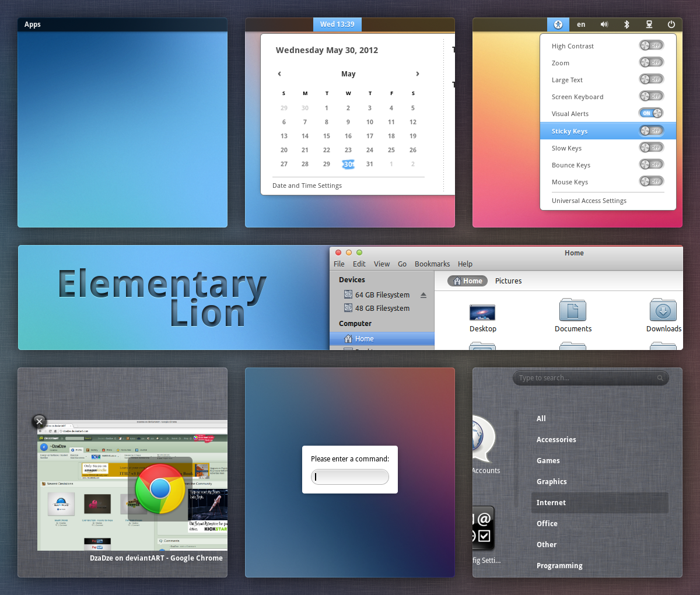Open the Wed 13:39 clock menu
The width and height of the screenshot is (700, 595).
[337, 24]
